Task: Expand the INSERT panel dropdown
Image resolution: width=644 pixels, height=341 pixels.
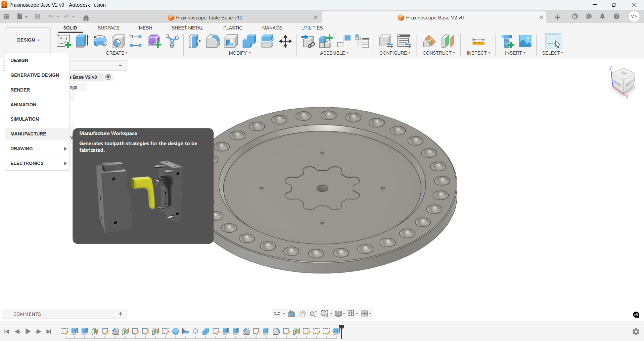Action: point(515,53)
